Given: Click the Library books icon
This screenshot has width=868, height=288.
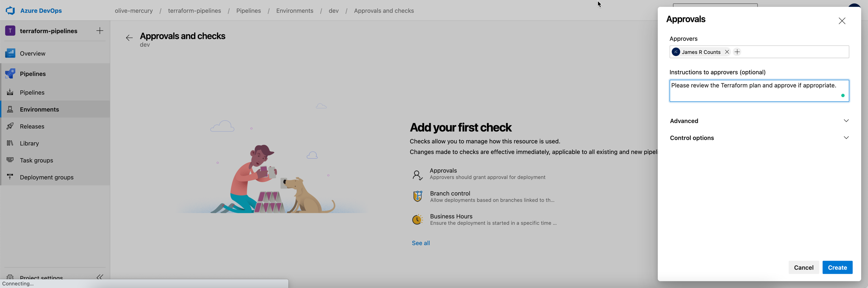Looking at the screenshot, I should click(x=10, y=143).
